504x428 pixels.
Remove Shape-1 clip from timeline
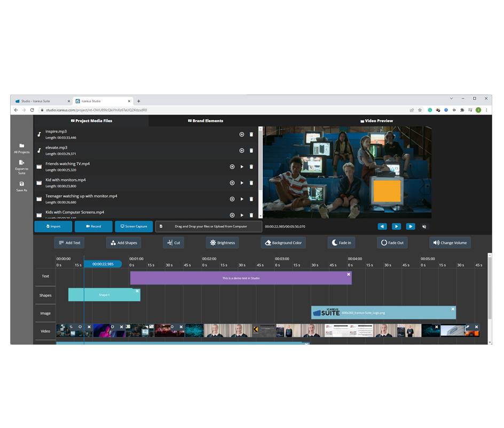137,291
